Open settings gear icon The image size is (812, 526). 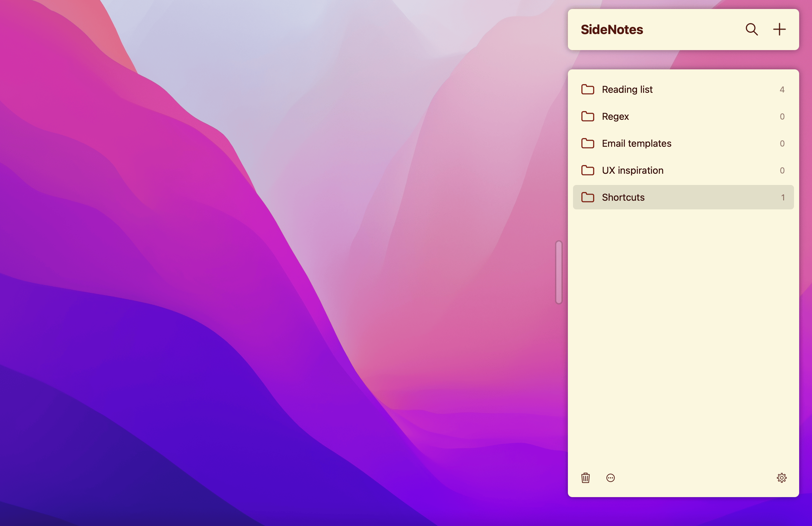781,478
